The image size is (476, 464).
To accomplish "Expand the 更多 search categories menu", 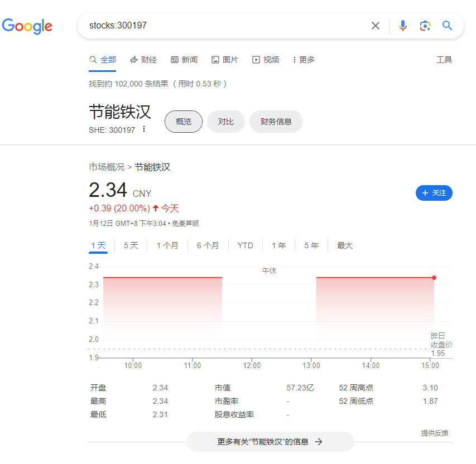I will pos(304,60).
